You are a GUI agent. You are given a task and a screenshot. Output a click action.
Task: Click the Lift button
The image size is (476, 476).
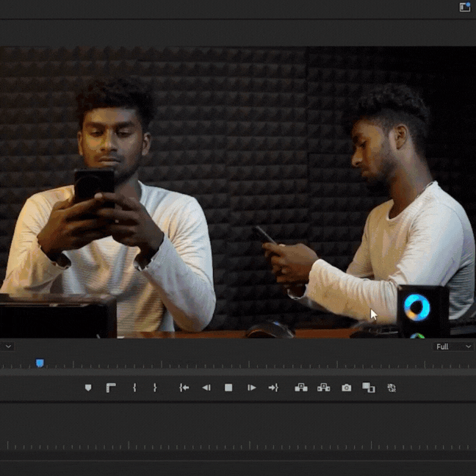pos(301,388)
